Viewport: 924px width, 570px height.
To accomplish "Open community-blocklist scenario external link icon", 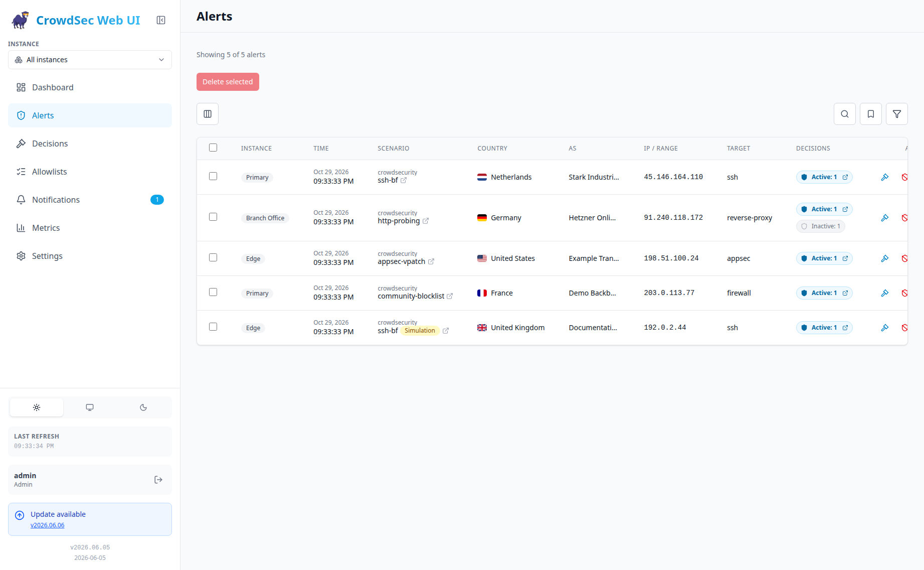I will point(450,296).
